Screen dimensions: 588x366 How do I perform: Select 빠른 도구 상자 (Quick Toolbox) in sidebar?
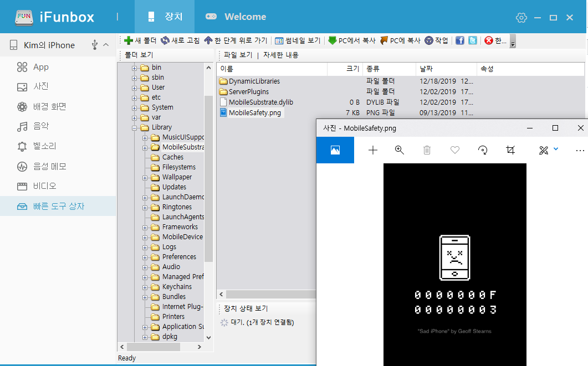[x=58, y=206]
